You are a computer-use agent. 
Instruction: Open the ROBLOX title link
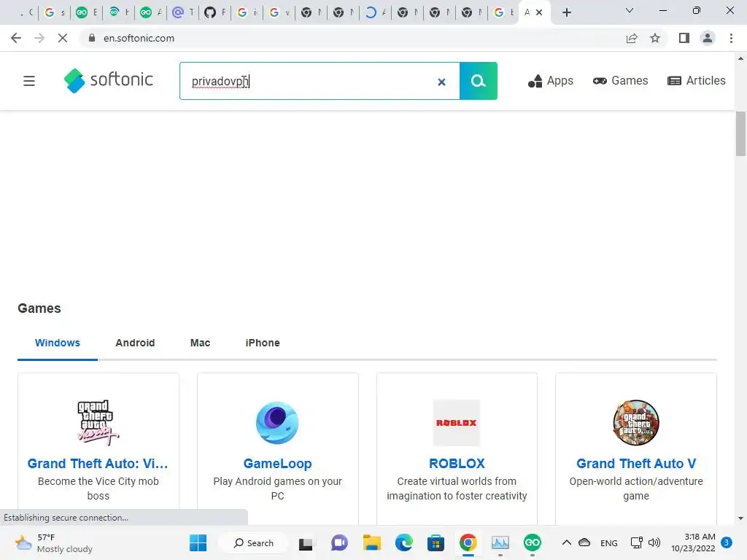[x=457, y=463]
